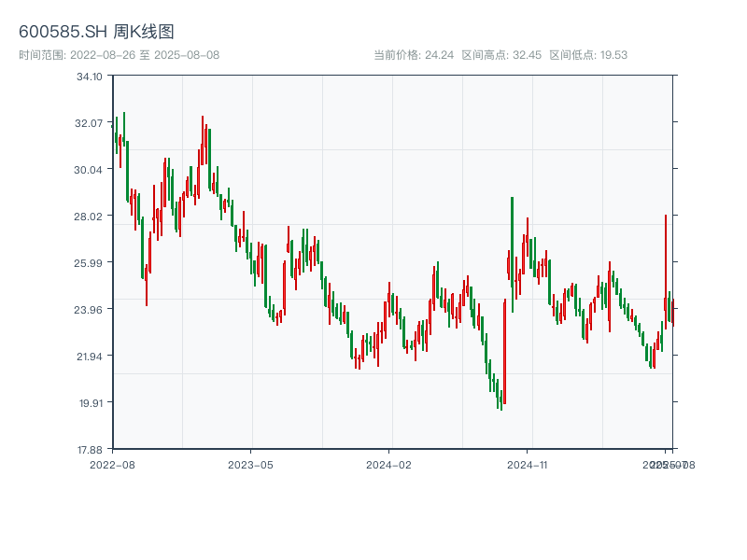Viewport: 747px width, 560px height.
Task: Click the 28.02 y-axis label
Action: (90, 217)
